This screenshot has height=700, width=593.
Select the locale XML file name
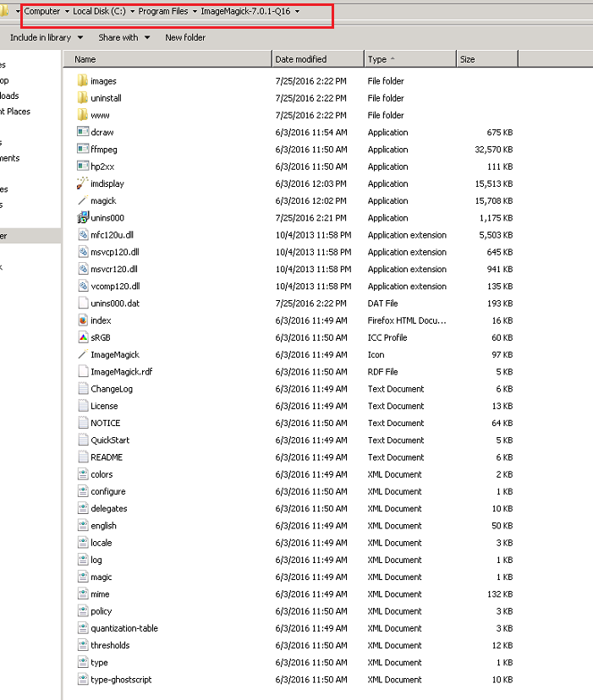click(101, 543)
